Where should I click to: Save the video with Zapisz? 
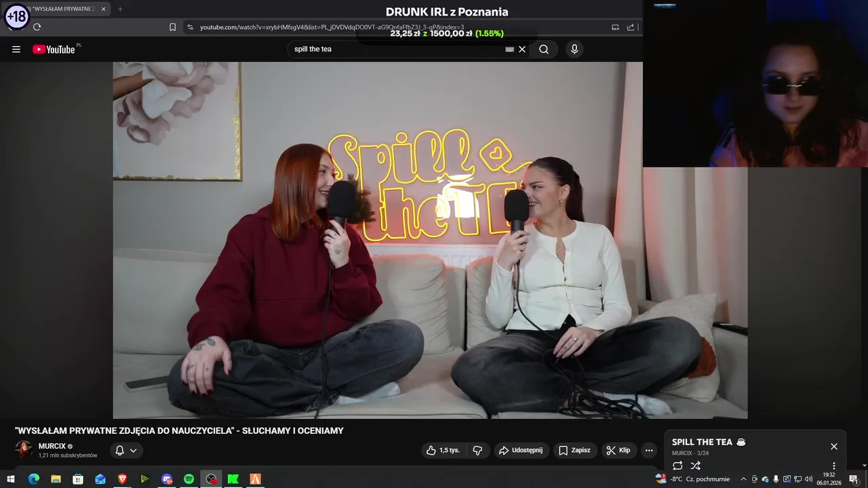click(x=574, y=450)
